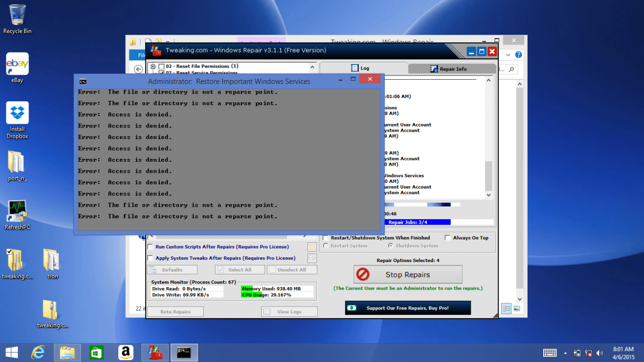The height and width of the screenshot is (362, 644).
Task: Click the Repair Info tab's icon
Action: pyautogui.click(x=434, y=69)
